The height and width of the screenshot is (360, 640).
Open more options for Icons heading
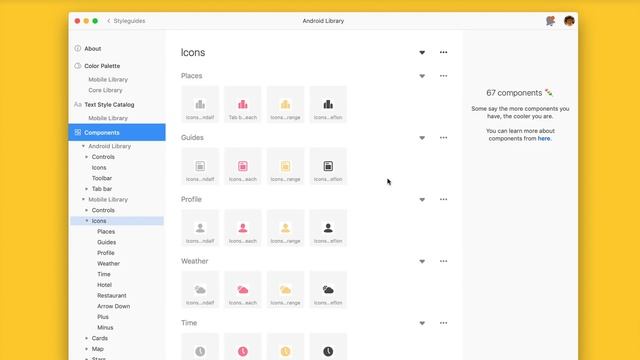click(443, 52)
